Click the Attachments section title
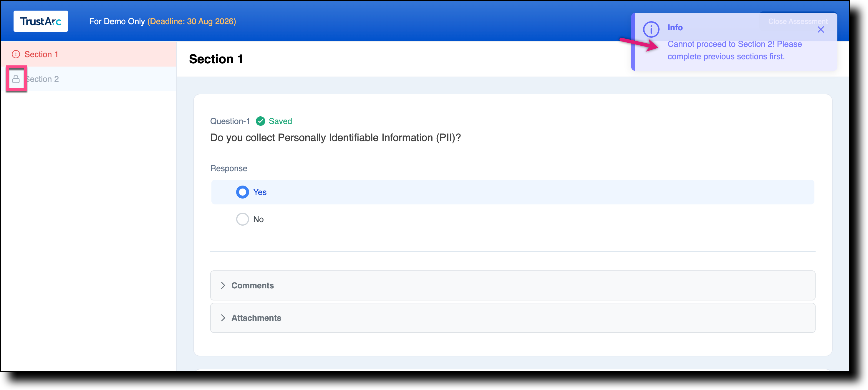868x390 pixels. tap(256, 318)
